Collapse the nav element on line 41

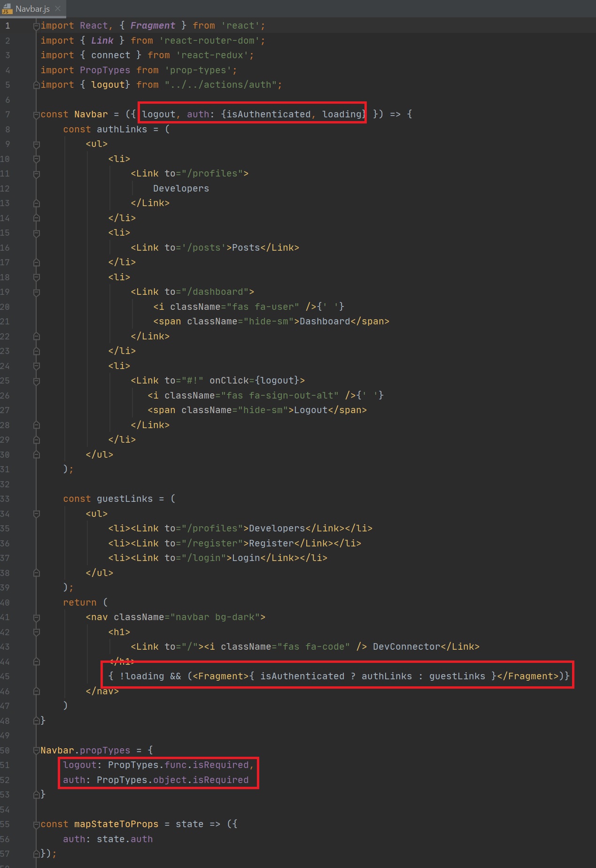click(x=36, y=618)
